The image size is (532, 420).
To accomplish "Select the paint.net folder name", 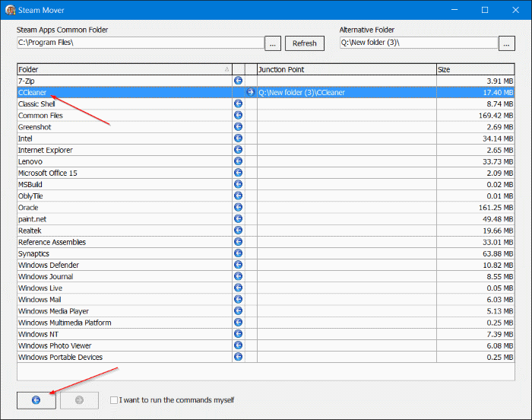I will (32, 219).
